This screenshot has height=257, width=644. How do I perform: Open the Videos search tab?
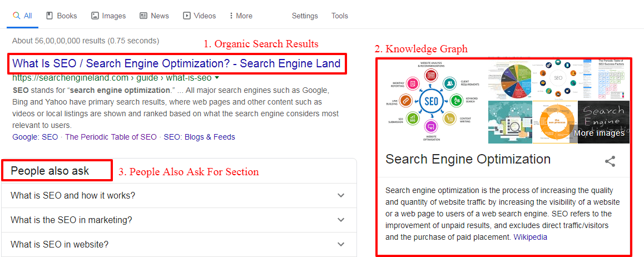[x=199, y=16]
